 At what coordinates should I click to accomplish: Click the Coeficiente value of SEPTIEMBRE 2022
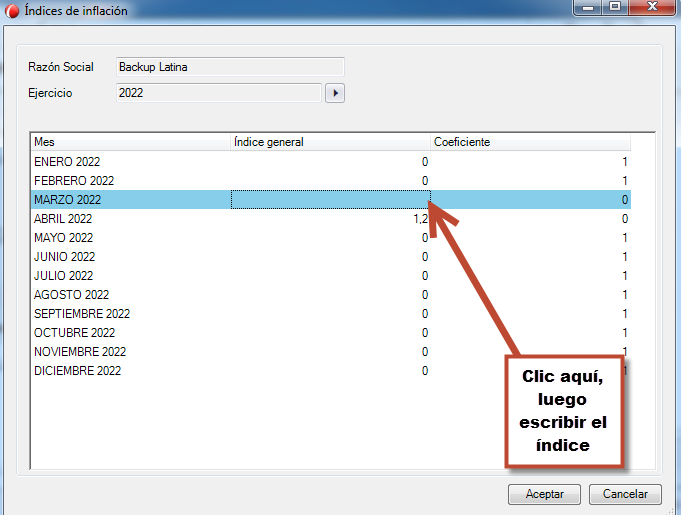point(625,314)
